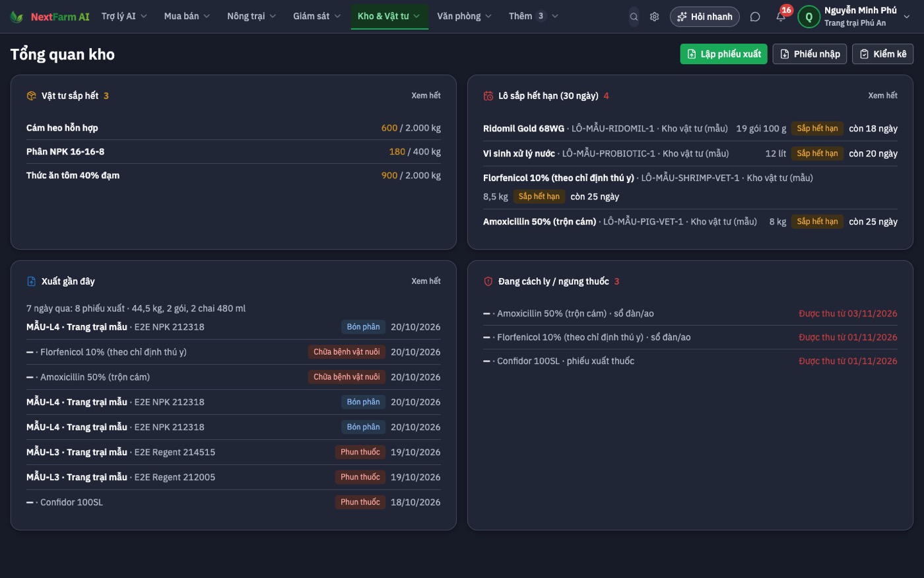Open the Ridomil Gold 68WG batch
This screenshot has width=924, height=578.
point(690,129)
